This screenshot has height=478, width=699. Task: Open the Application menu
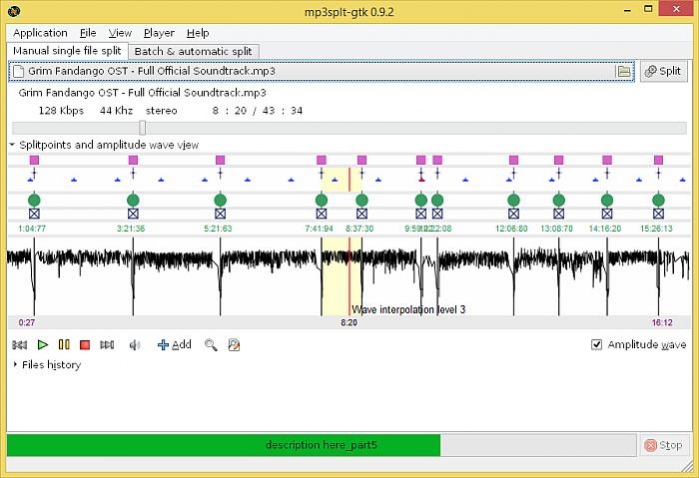40,33
